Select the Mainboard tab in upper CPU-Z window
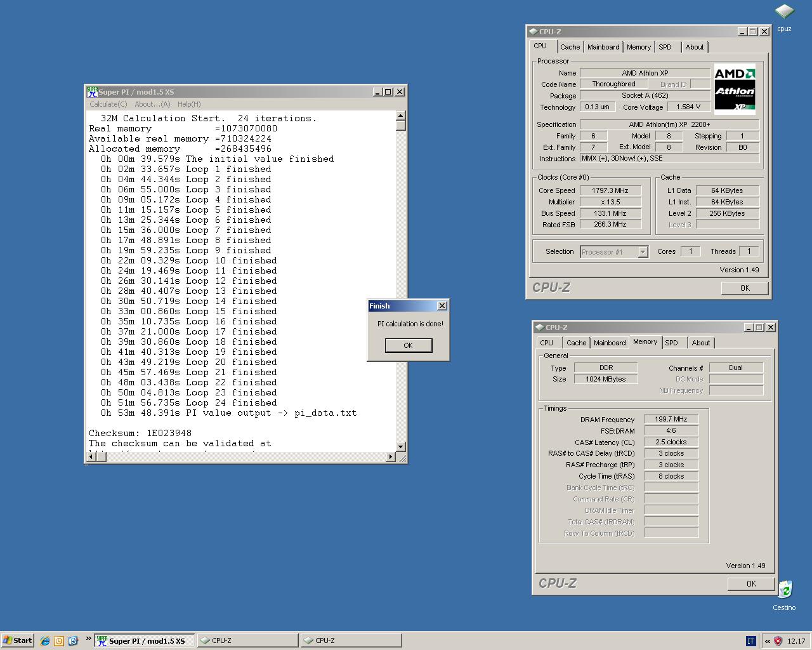The width and height of the screenshot is (812, 650). pos(603,47)
